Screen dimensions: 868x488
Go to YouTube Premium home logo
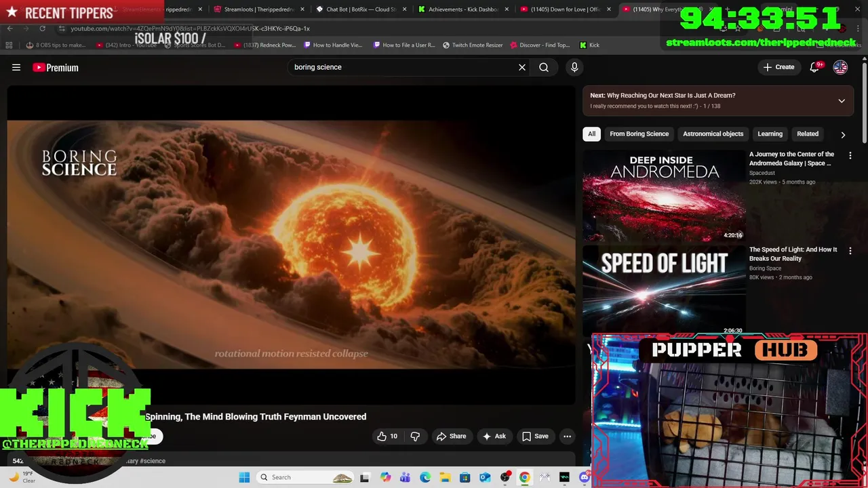[x=56, y=67]
